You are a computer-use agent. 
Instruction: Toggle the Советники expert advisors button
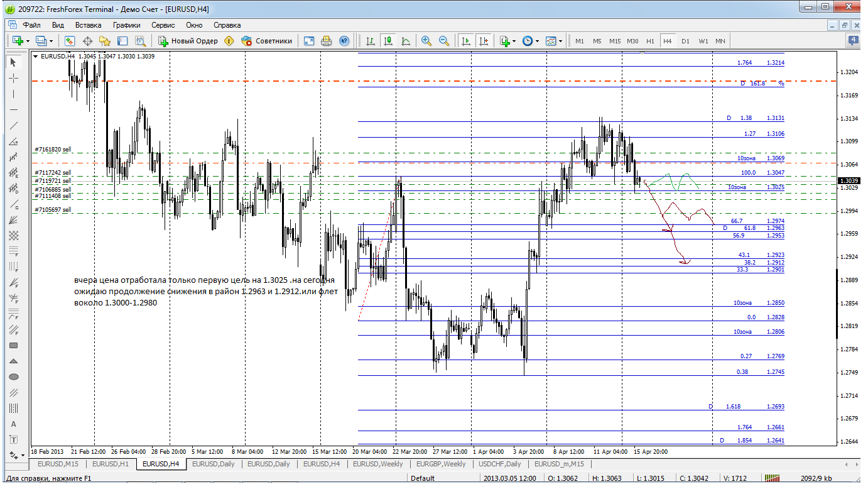coord(267,41)
